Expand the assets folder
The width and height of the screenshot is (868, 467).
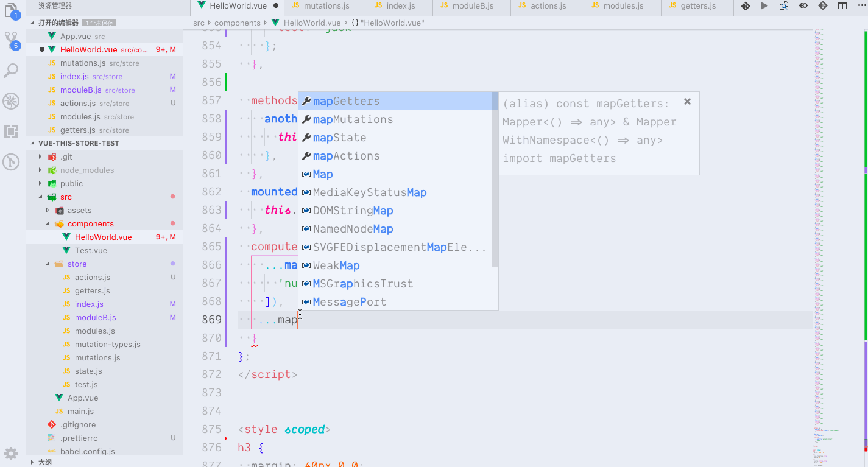pos(48,210)
